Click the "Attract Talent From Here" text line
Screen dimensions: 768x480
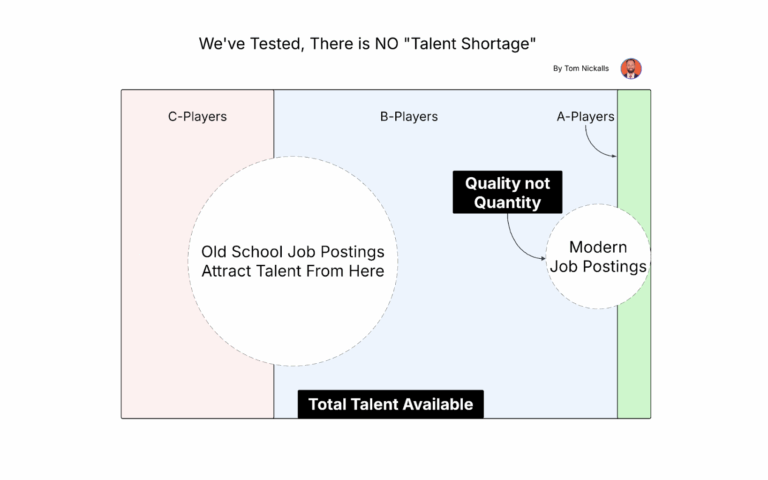pos(292,271)
